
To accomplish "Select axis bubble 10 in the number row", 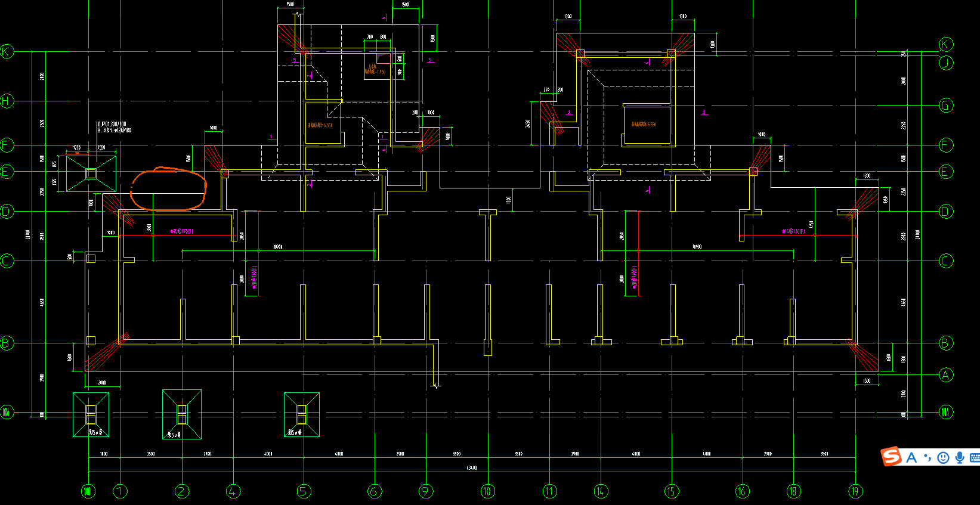I will tap(488, 491).
